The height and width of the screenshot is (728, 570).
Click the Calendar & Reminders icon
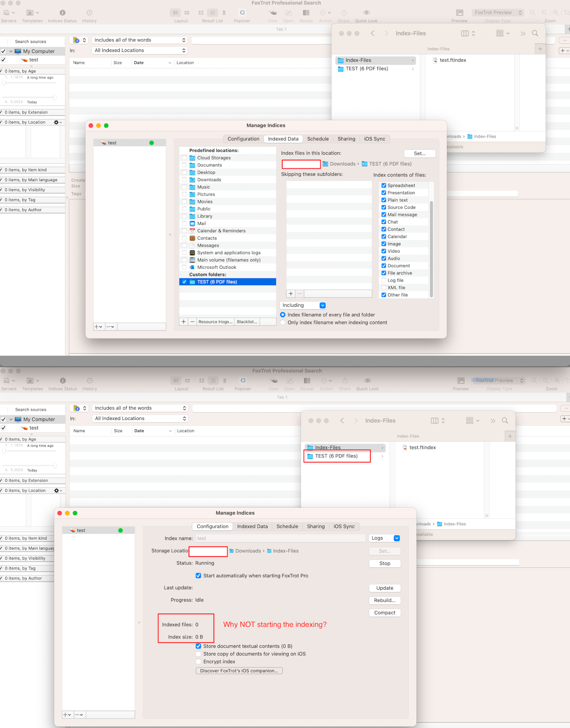coord(192,231)
